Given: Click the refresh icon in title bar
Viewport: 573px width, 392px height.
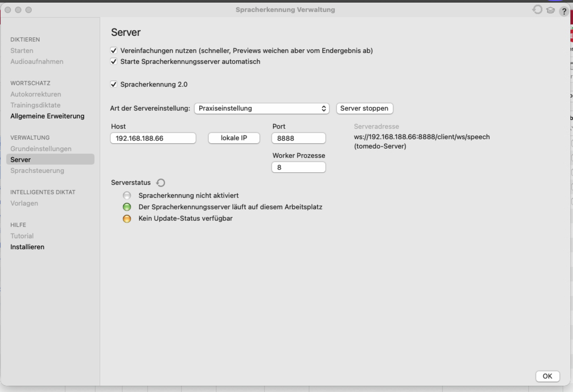Looking at the screenshot, I should pos(537,10).
